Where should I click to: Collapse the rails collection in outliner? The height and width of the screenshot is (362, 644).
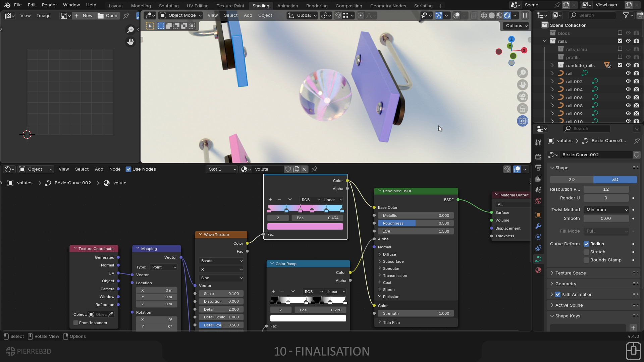545,41
